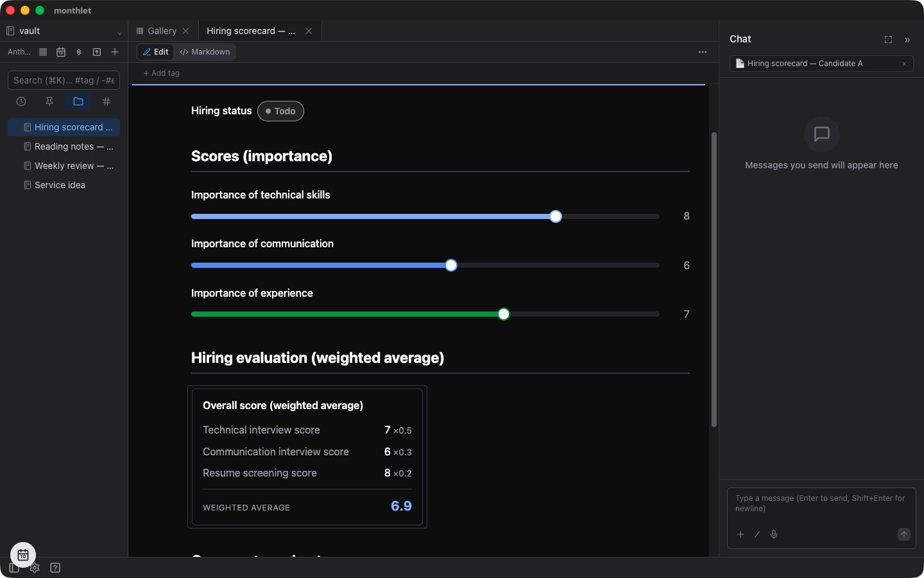Click the communication importance slider handle
The image size is (924, 578).
(x=451, y=265)
